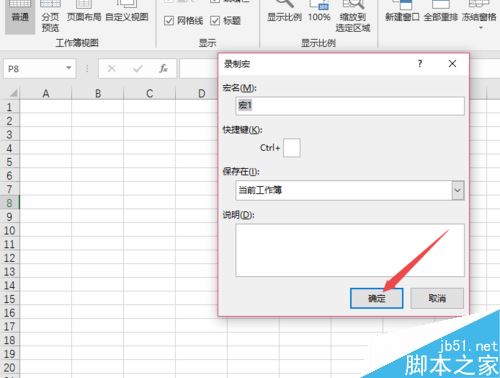Zoom to selection (缩放到选定区域)
This screenshot has height=378, width=500.
click(353, 17)
